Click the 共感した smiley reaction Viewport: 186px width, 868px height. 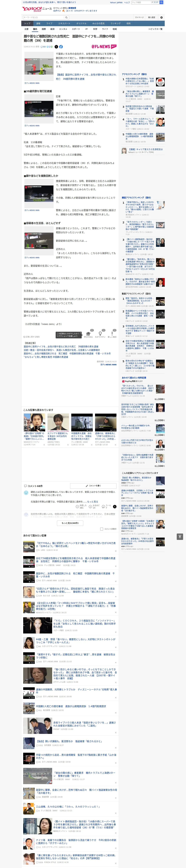78,506
